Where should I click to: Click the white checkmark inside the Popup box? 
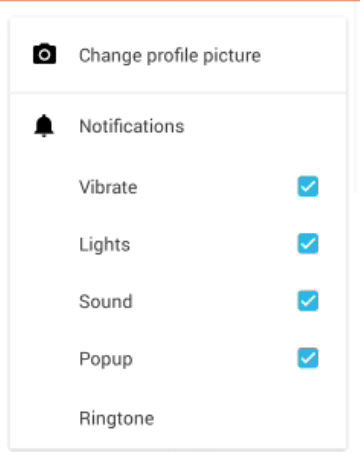(x=308, y=359)
